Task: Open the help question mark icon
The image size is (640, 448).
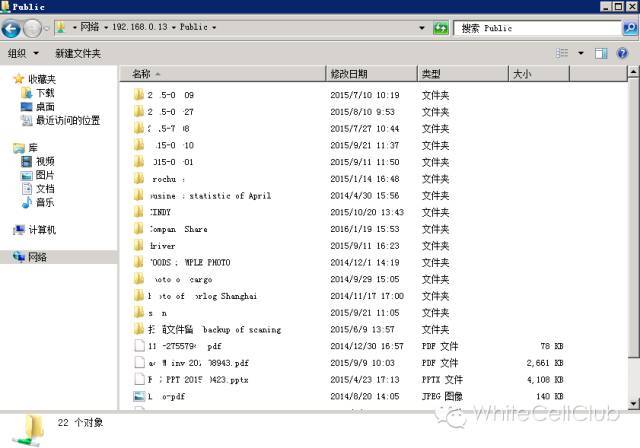Action: (x=626, y=53)
